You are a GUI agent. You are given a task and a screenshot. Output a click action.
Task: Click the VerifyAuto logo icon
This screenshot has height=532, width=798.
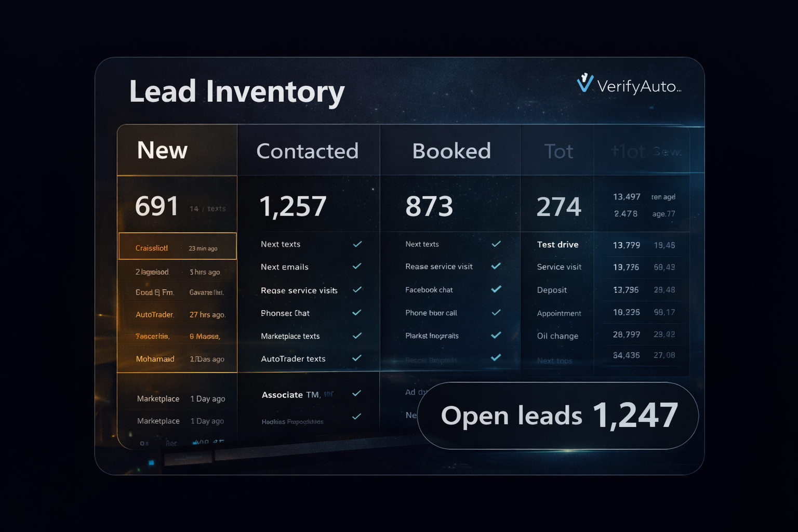(584, 83)
